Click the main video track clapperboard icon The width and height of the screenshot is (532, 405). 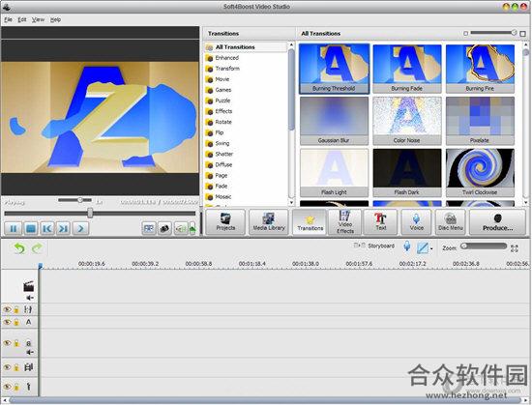tap(28, 286)
